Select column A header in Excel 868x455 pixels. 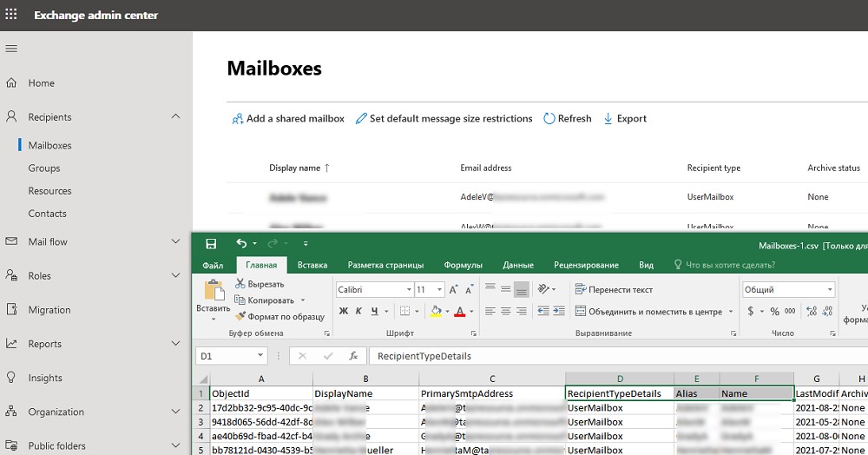pyautogui.click(x=261, y=379)
